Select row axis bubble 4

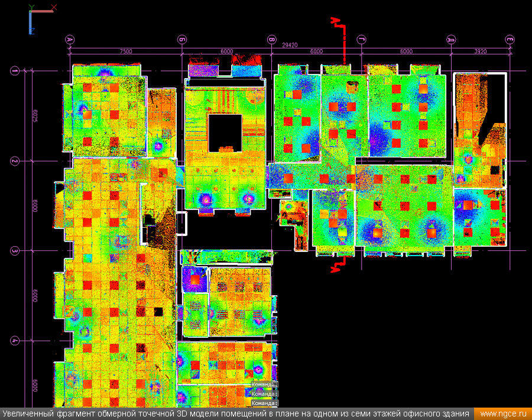click(x=15, y=341)
